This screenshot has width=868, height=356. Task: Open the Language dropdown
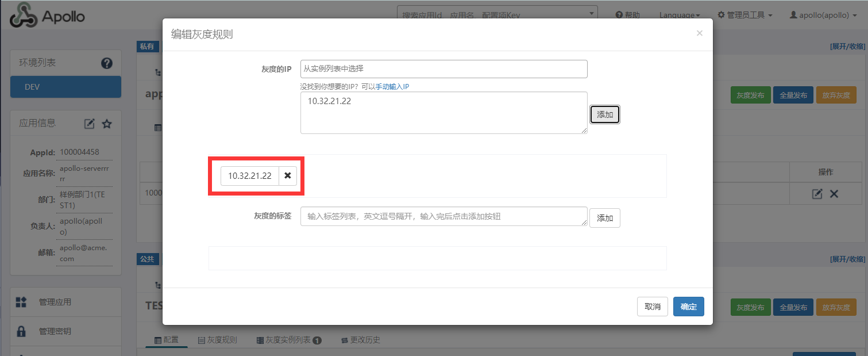(x=679, y=15)
